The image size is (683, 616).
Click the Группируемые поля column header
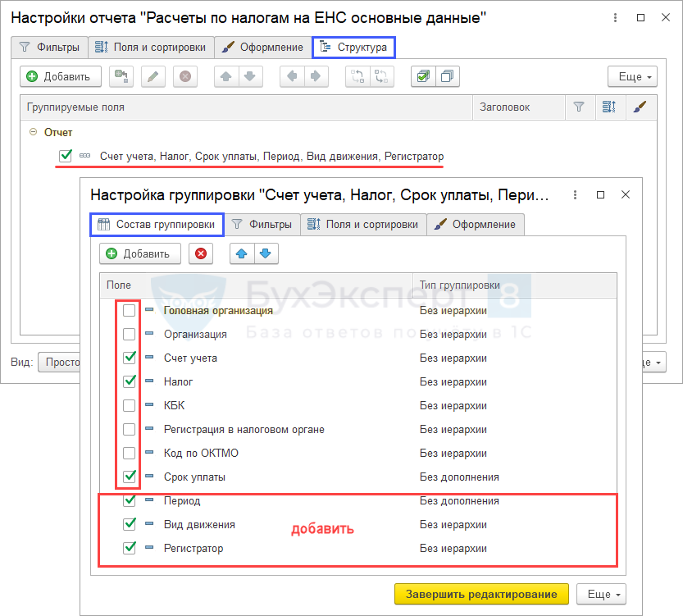coord(247,107)
